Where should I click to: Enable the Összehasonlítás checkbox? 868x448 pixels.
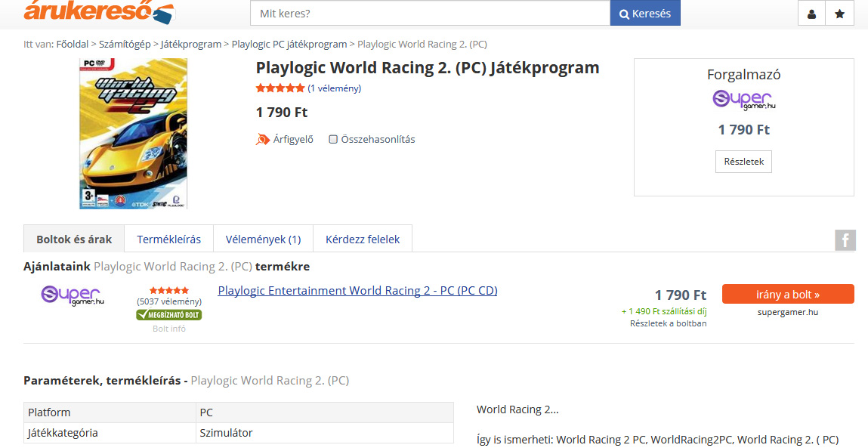pyautogui.click(x=333, y=140)
